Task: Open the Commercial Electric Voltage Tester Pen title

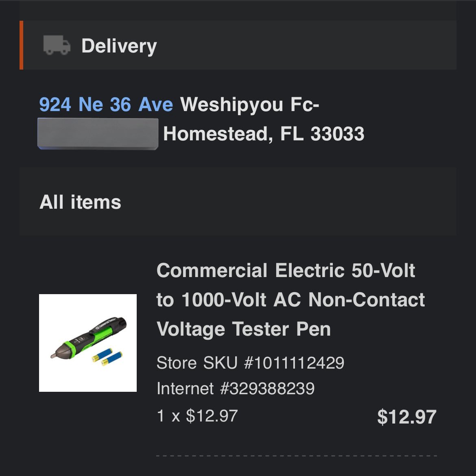Action: pyautogui.click(x=290, y=299)
